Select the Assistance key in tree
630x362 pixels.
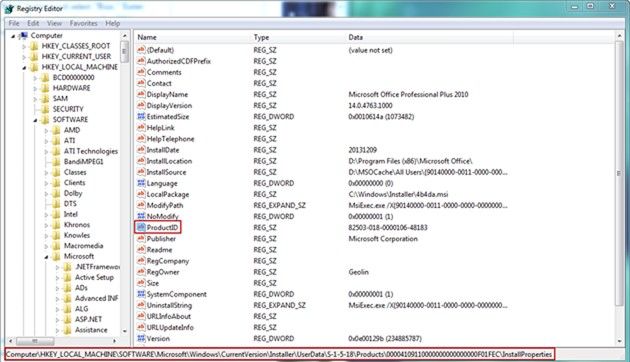pos(91,330)
